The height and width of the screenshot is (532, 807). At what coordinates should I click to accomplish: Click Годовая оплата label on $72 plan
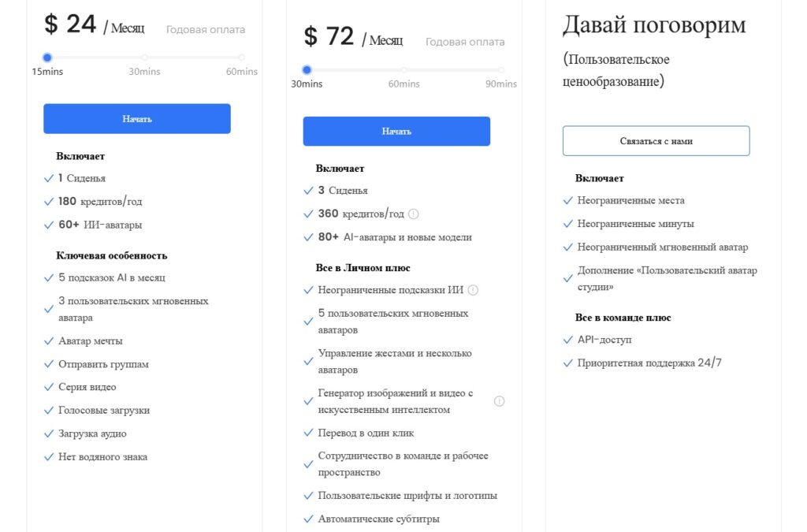[465, 43]
